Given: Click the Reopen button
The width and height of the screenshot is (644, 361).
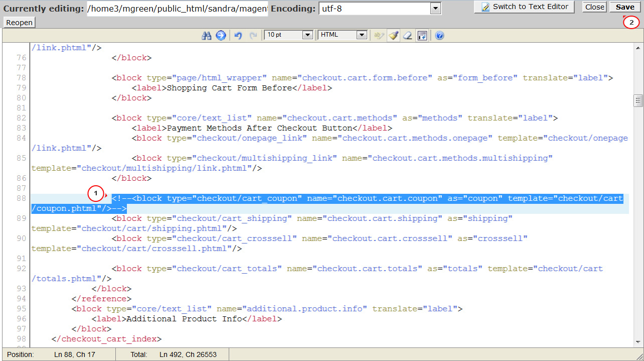Looking at the screenshot, I should 20,23.
